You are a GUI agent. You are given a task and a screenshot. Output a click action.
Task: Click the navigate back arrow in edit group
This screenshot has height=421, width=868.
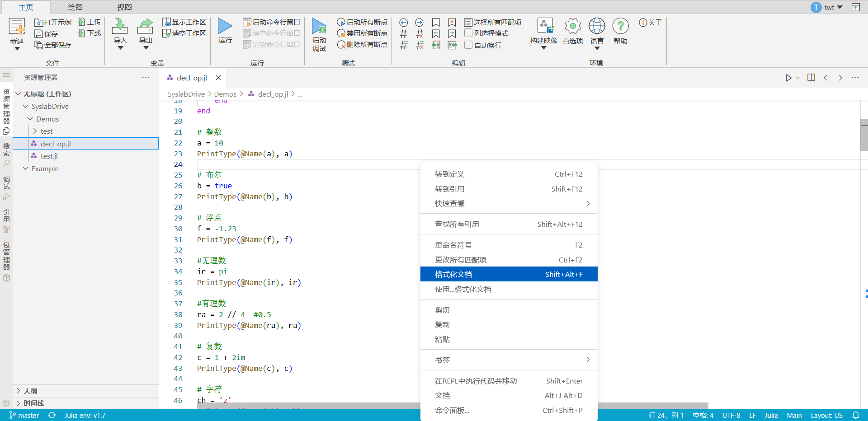(x=404, y=22)
